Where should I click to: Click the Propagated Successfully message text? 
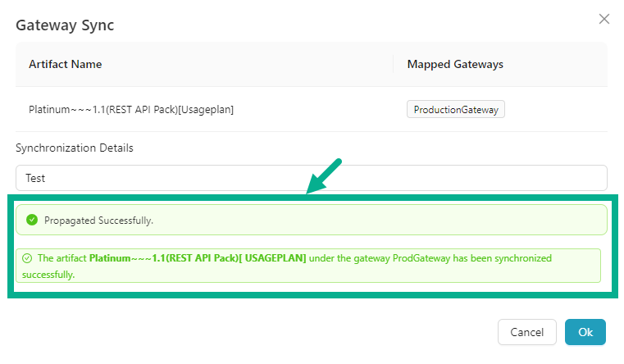pyautogui.click(x=99, y=221)
